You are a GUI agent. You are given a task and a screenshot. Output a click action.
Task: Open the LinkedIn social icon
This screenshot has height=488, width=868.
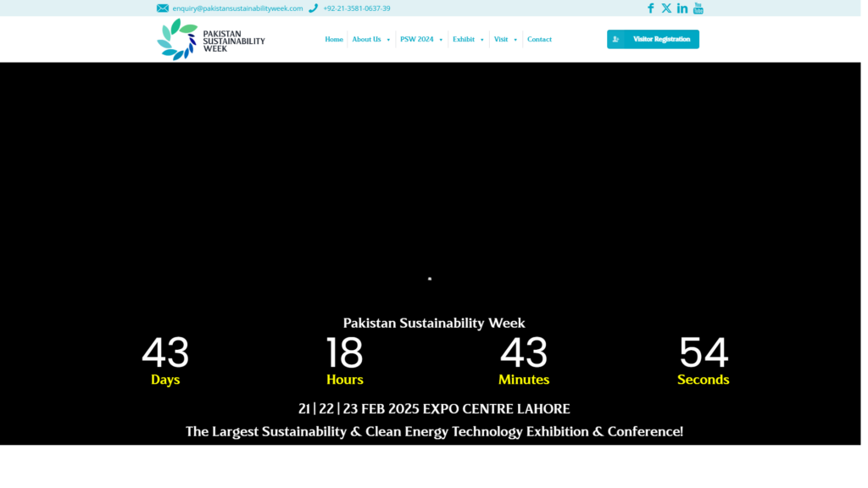(x=682, y=8)
